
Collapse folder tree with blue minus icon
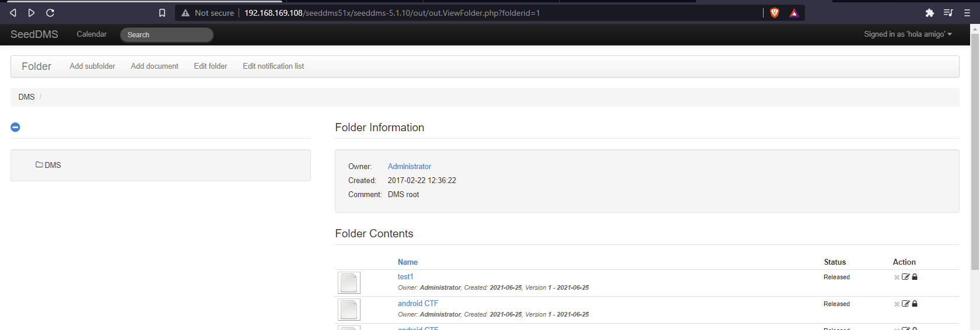tap(15, 127)
